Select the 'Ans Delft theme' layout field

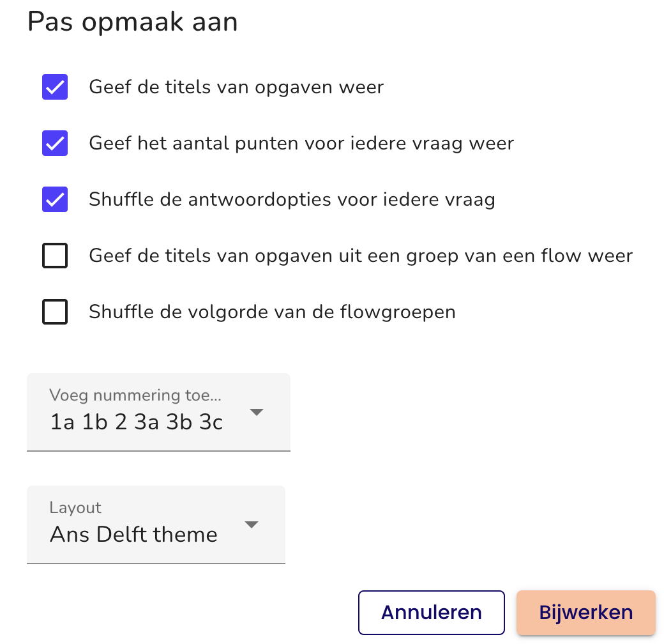click(x=133, y=534)
